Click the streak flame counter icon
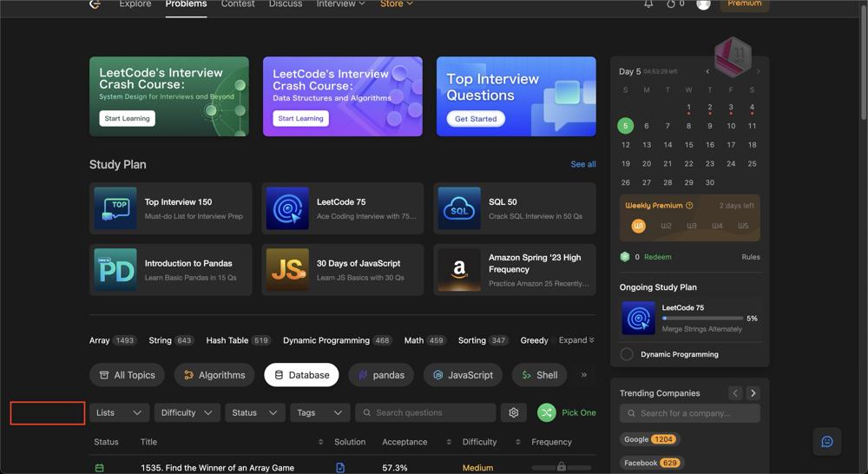The width and height of the screenshot is (868, 474). click(671, 4)
